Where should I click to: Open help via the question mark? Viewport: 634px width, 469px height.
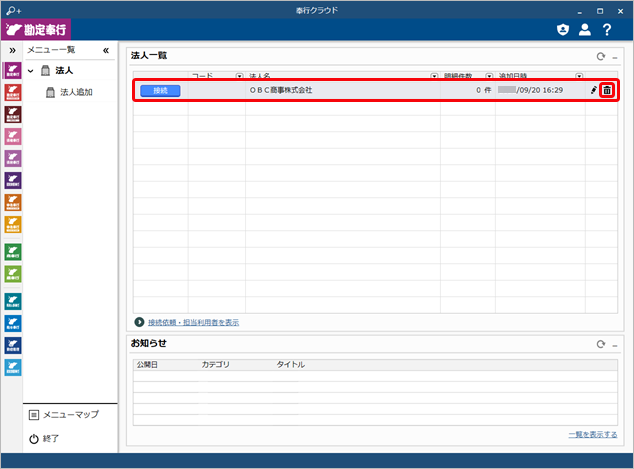[607, 30]
